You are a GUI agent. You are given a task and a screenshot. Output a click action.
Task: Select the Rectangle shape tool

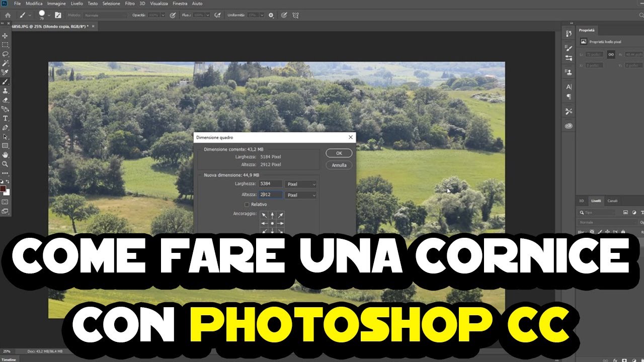[x=6, y=145]
